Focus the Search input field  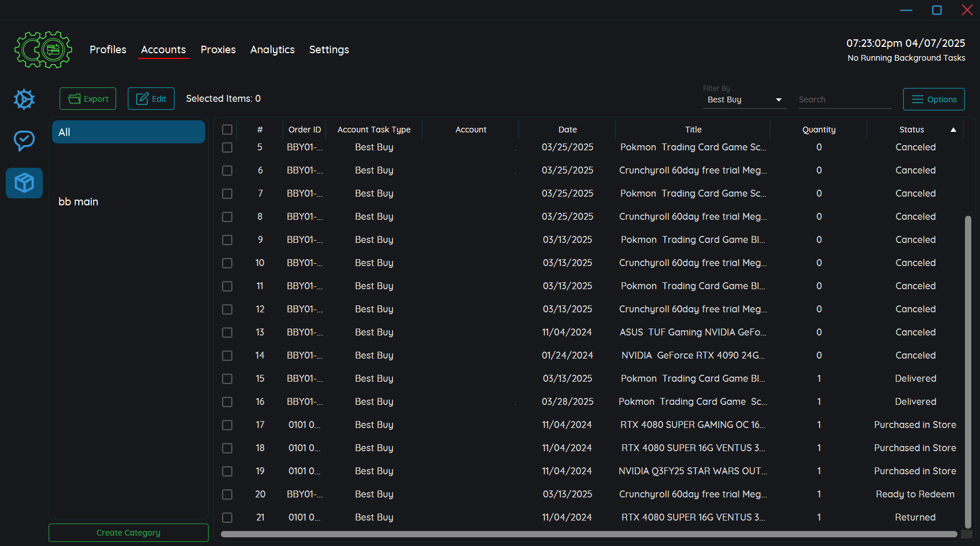(x=844, y=99)
